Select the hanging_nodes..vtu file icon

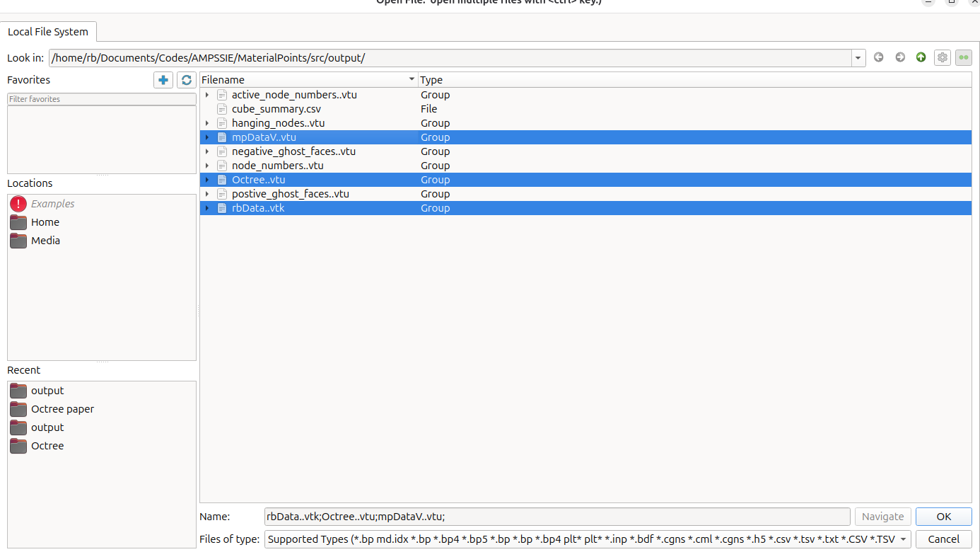222,123
